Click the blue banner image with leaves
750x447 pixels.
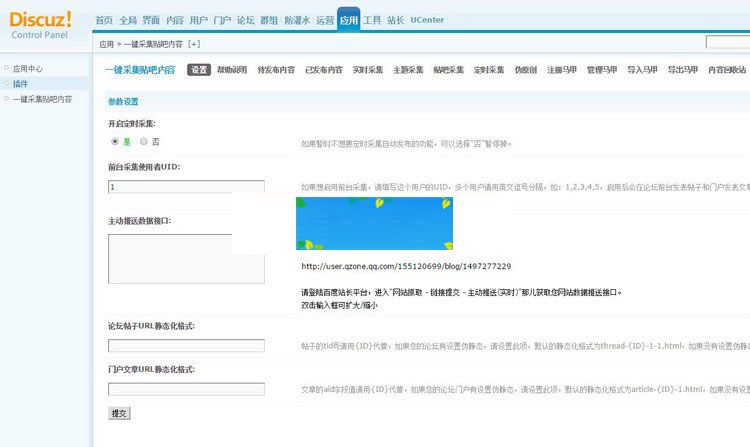(374, 223)
